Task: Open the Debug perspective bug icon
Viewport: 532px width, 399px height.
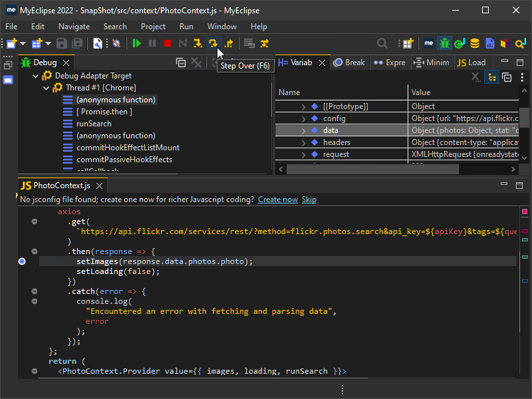Action: [444, 43]
